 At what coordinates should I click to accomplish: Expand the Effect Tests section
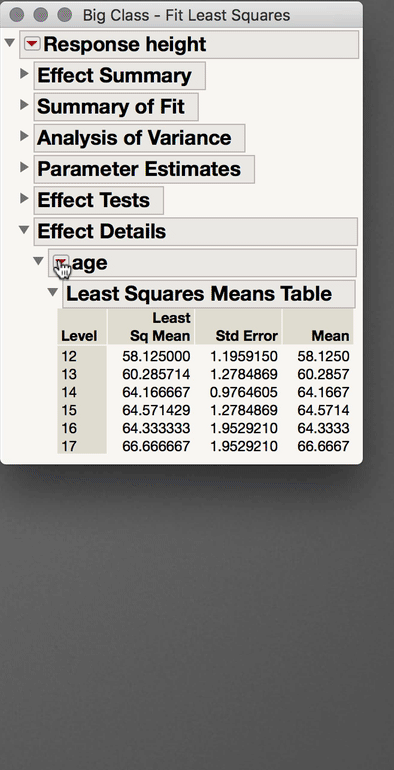24,199
